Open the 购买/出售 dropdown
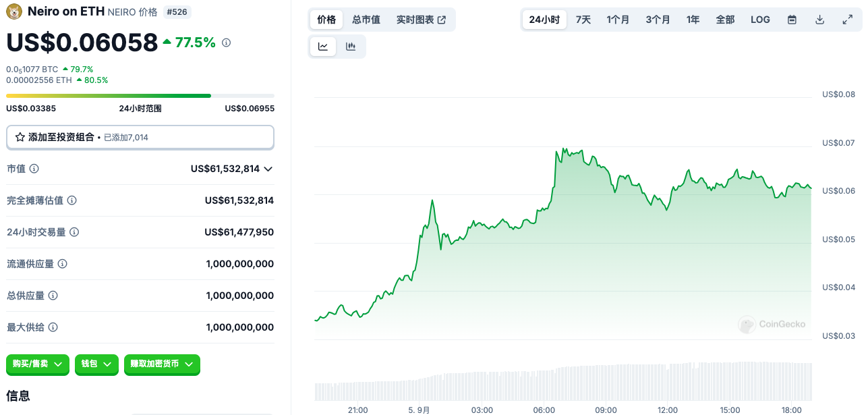This screenshot has height=415, width=868. (38, 364)
